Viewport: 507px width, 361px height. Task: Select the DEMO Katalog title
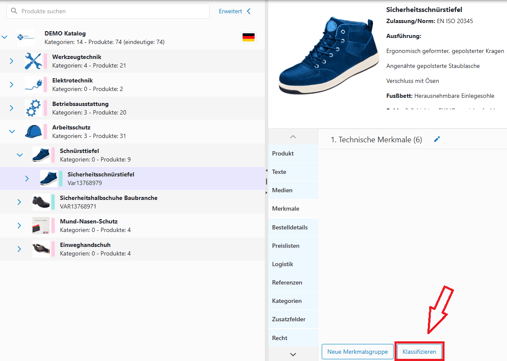coord(65,33)
